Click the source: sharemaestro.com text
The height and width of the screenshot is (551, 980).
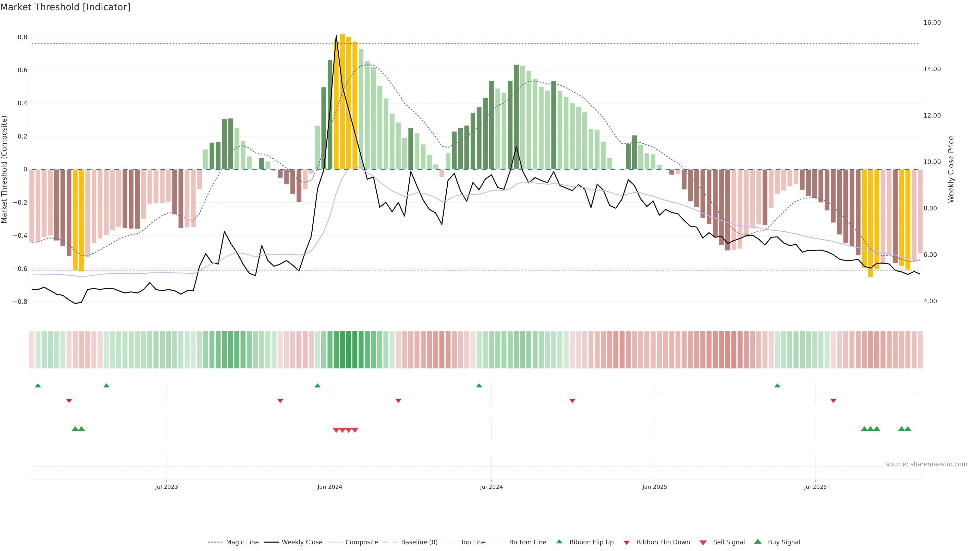pos(926,464)
